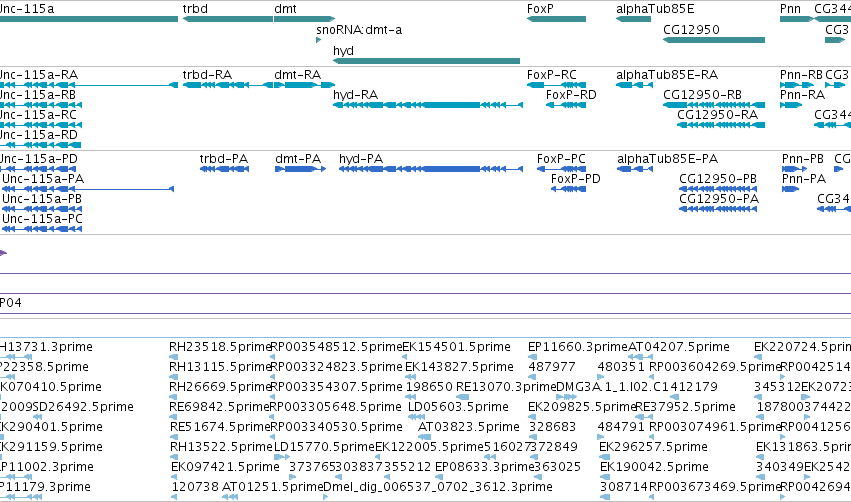Image resolution: width=851 pixels, height=502 pixels.
Task: Select the EK296257.5prime EST label
Action: (x=653, y=447)
